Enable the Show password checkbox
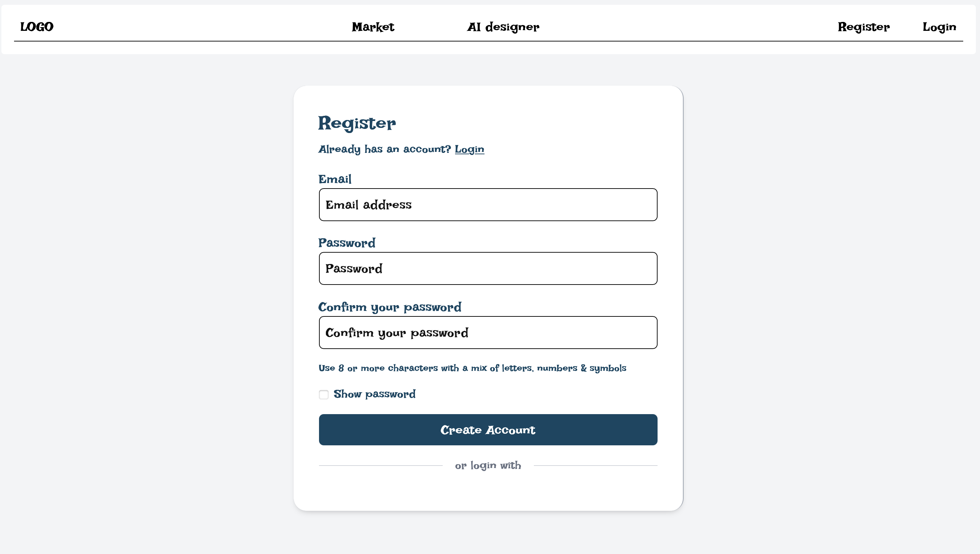Image resolution: width=980 pixels, height=554 pixels. click(324, 395)
